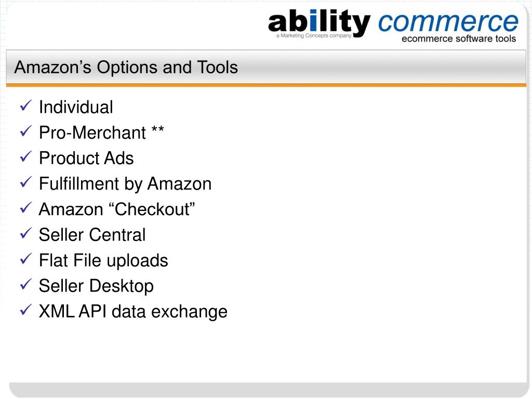
Task: Click the Amazon's Options and Tools title
Action: pos(126,67)
